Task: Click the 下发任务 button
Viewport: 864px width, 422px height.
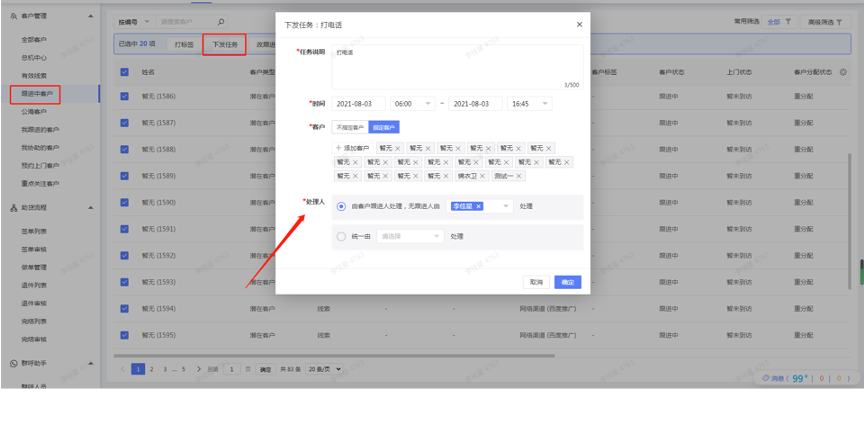Action: point(225,45)
